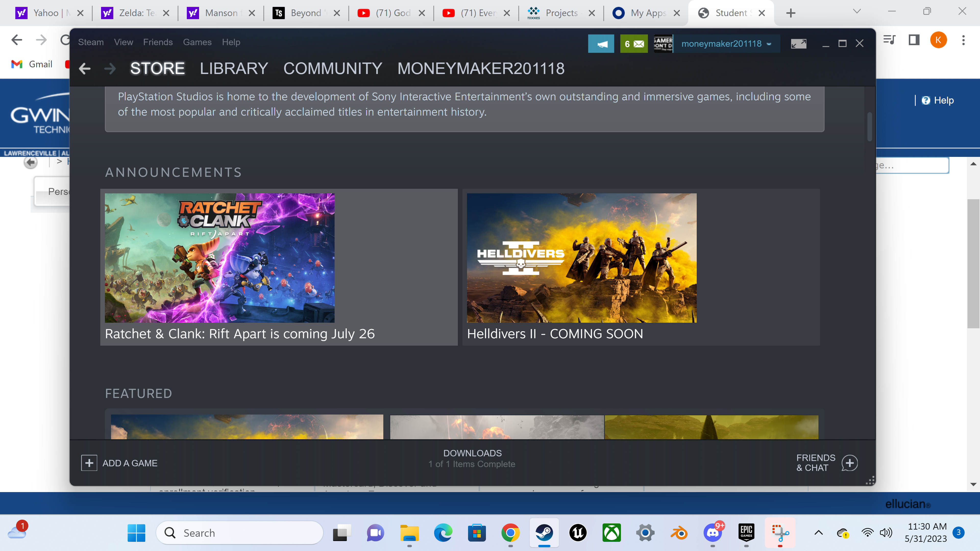Show hidden system tray icons

[x=819, y=533]
